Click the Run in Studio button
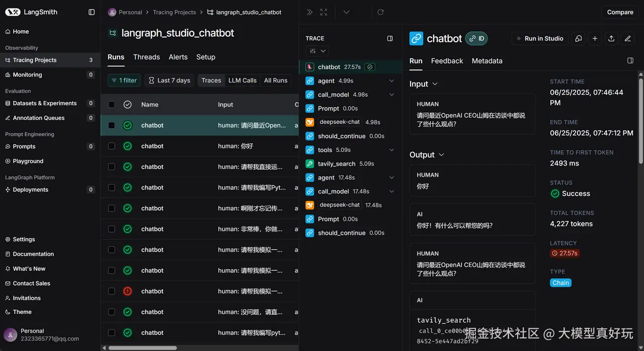Screen dimensions: 644x351 tap(540, 38)
